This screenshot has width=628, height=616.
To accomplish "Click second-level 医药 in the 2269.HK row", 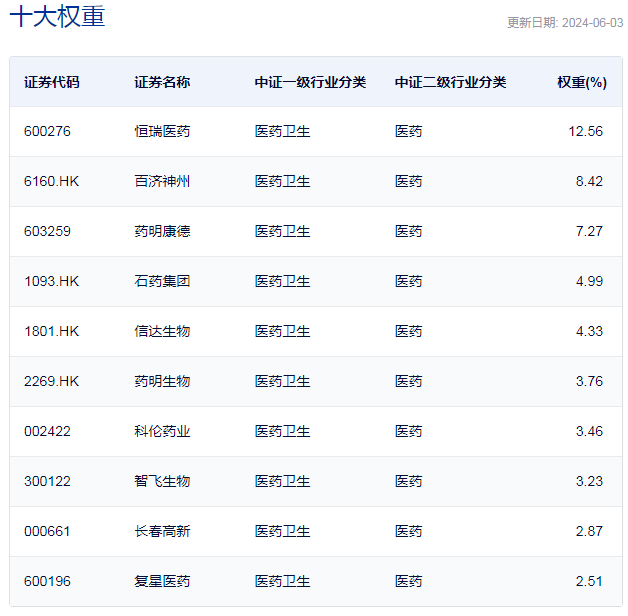I will [x=409, y=382].
